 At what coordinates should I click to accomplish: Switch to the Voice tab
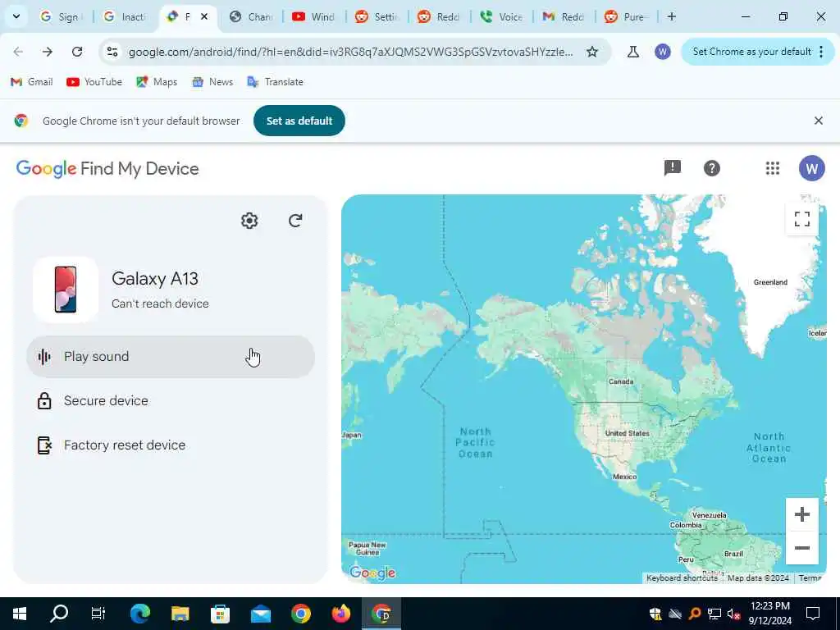point(501,16)
